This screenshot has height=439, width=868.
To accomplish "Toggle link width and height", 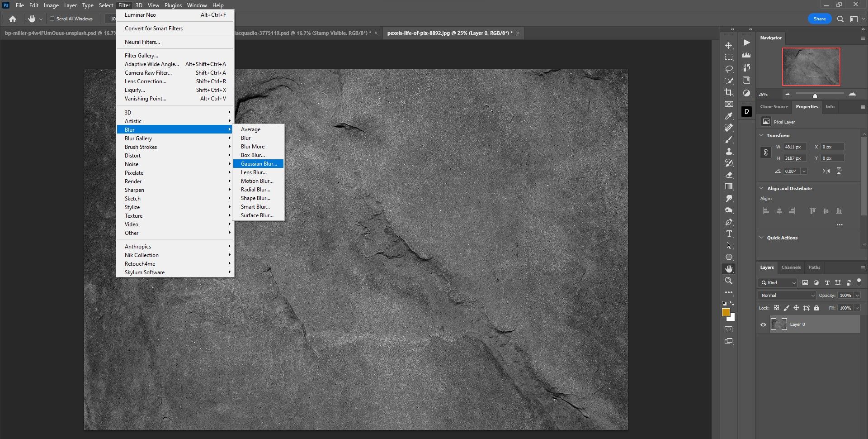I will [x=765, y=153].
